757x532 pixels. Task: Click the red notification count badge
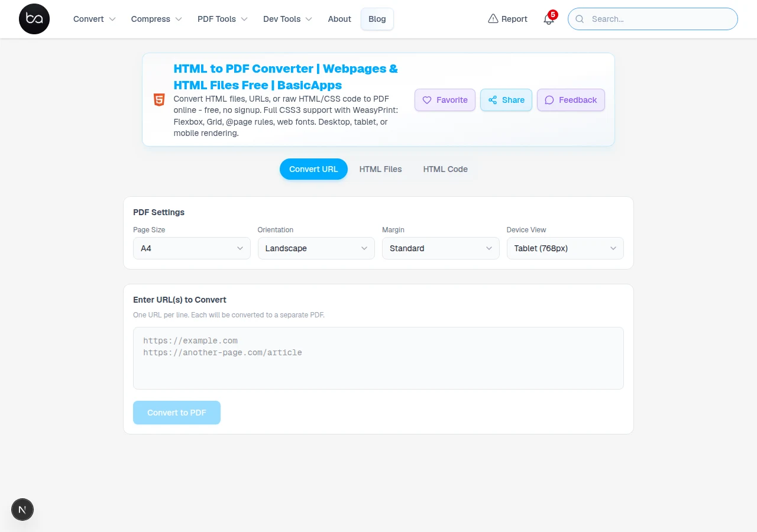coord(553,14)
